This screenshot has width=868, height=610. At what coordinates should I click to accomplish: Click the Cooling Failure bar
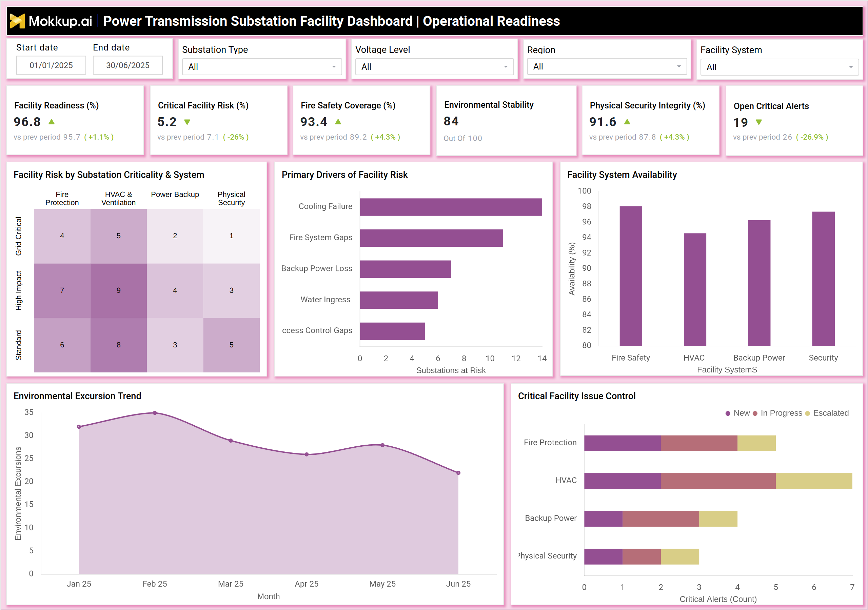coord(451,207)
